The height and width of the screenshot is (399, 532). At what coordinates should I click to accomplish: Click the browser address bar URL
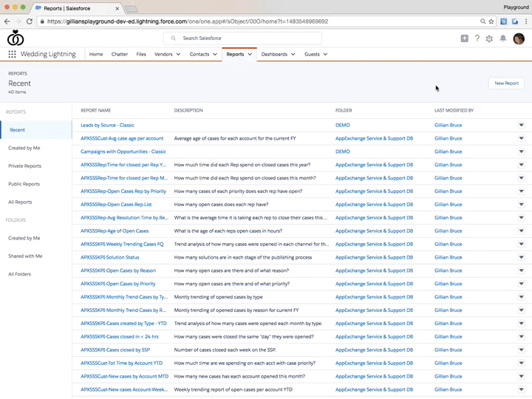click(x=188, y=21)
